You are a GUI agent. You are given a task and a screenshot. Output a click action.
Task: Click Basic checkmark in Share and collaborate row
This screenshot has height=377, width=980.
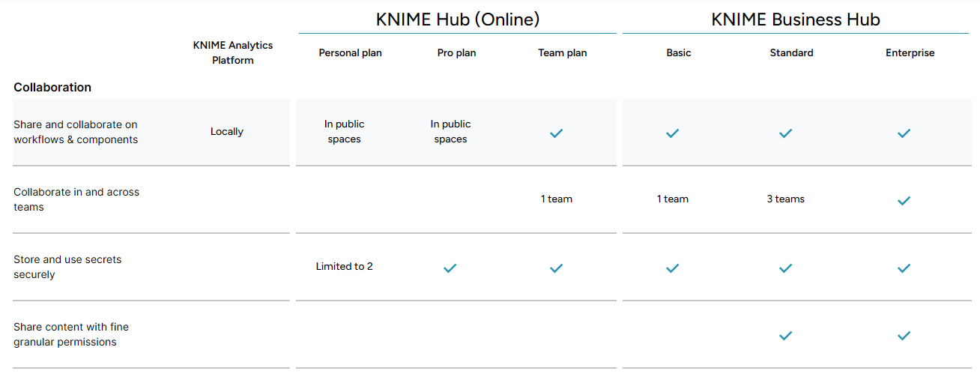click(x=672, y=133)
